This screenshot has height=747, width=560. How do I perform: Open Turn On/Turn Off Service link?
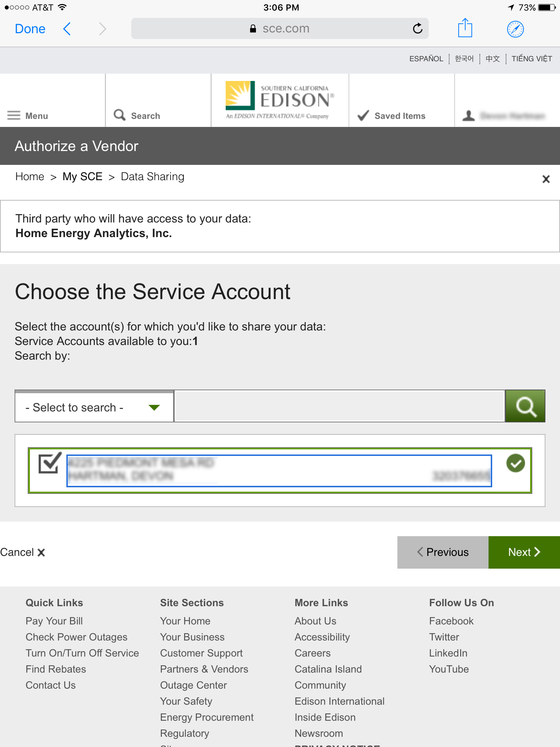tap(82, 653)
